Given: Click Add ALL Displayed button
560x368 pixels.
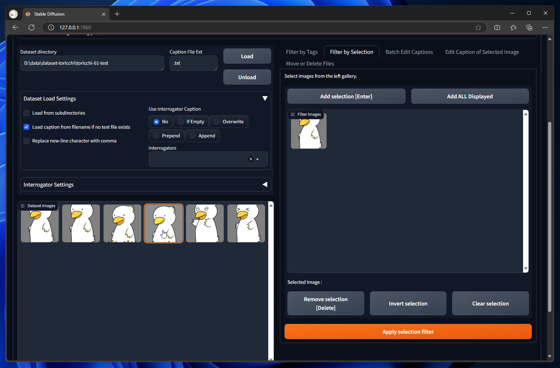Looking at the screenshot, I should pos(470,96).
